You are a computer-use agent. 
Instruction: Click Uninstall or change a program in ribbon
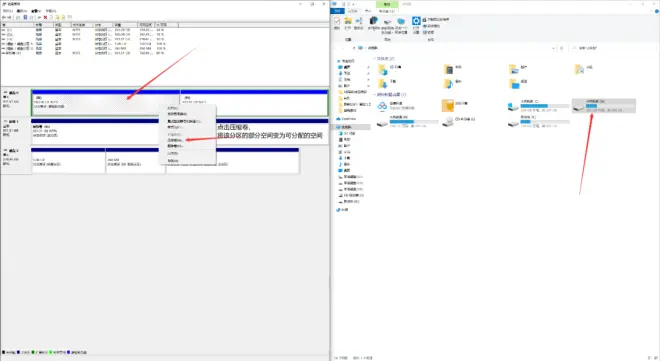click(x=436, y=19)
